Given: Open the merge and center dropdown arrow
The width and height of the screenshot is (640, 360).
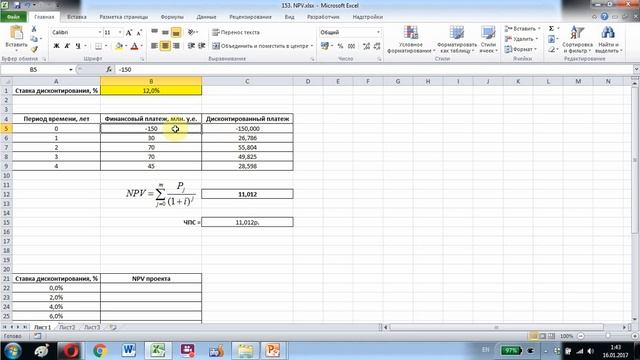Looking at the screenshot, I should 312,46.
